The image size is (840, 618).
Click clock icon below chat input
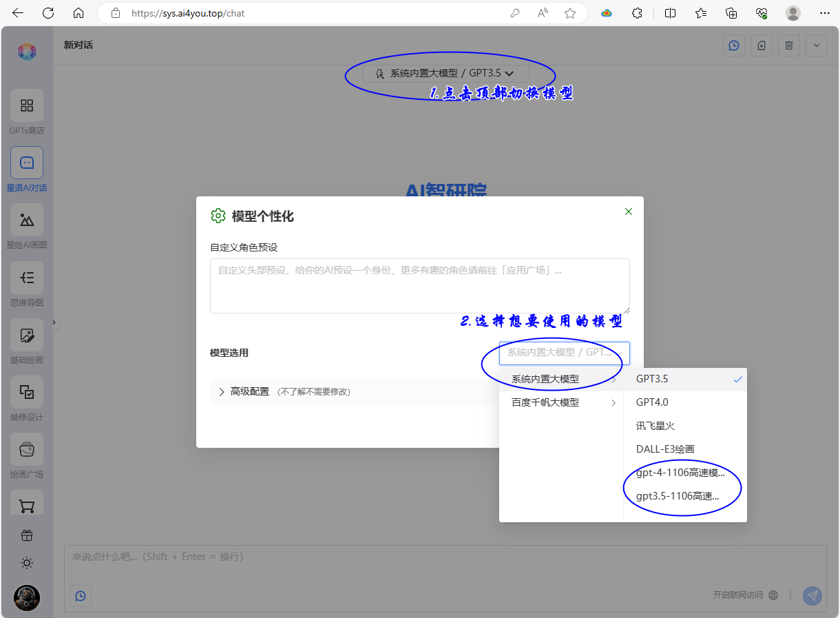[x=81, y=596]
